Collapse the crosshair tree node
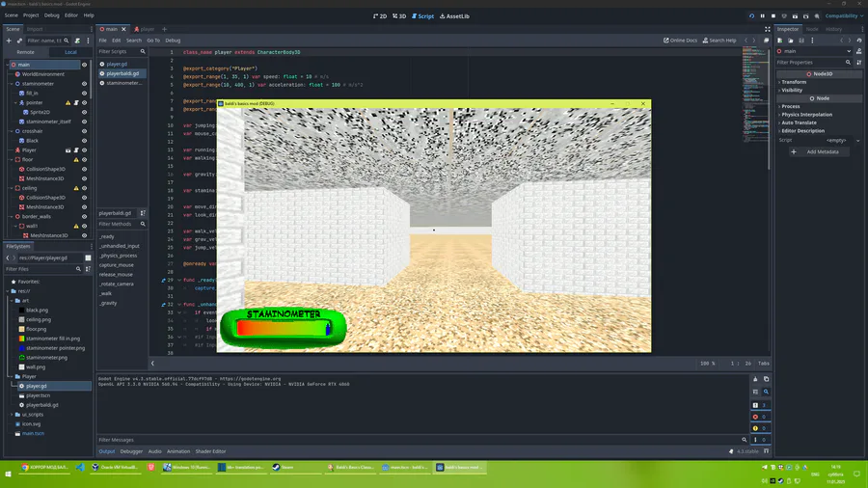The image size is (868, 488). click(11, 131)
